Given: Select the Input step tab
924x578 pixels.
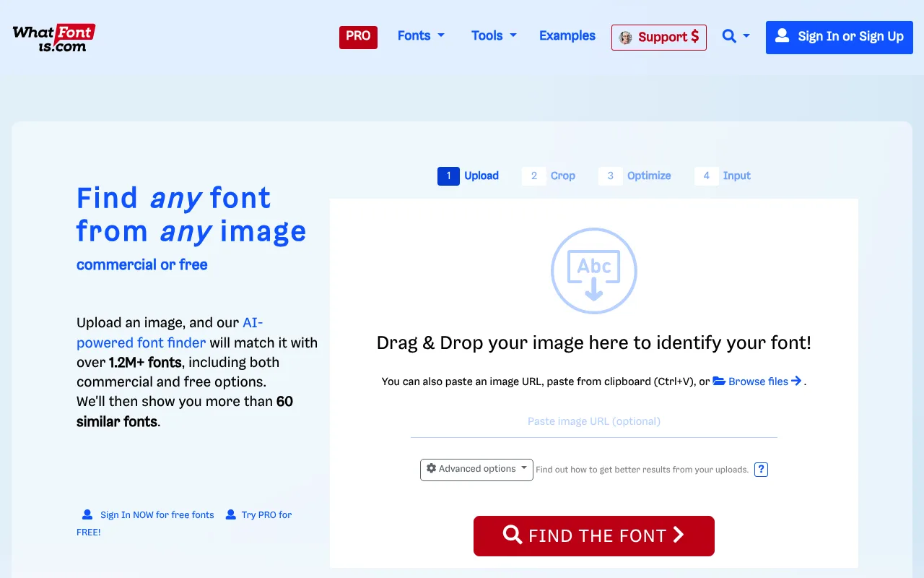Looking at the screenshot, I should tap(723, 176).
